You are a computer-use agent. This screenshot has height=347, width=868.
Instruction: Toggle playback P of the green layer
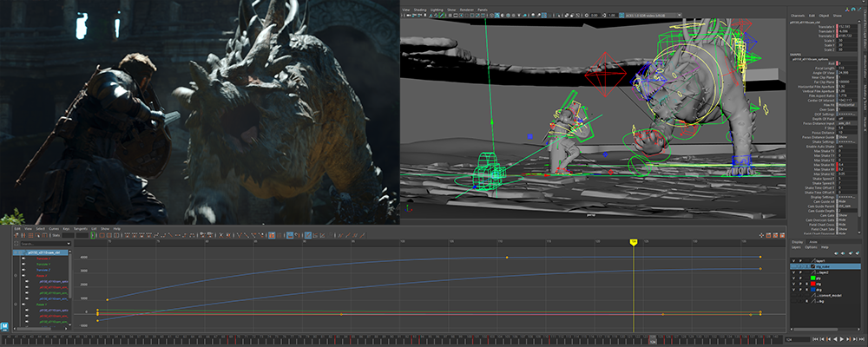pyautogui.click(x=800, y=278)
